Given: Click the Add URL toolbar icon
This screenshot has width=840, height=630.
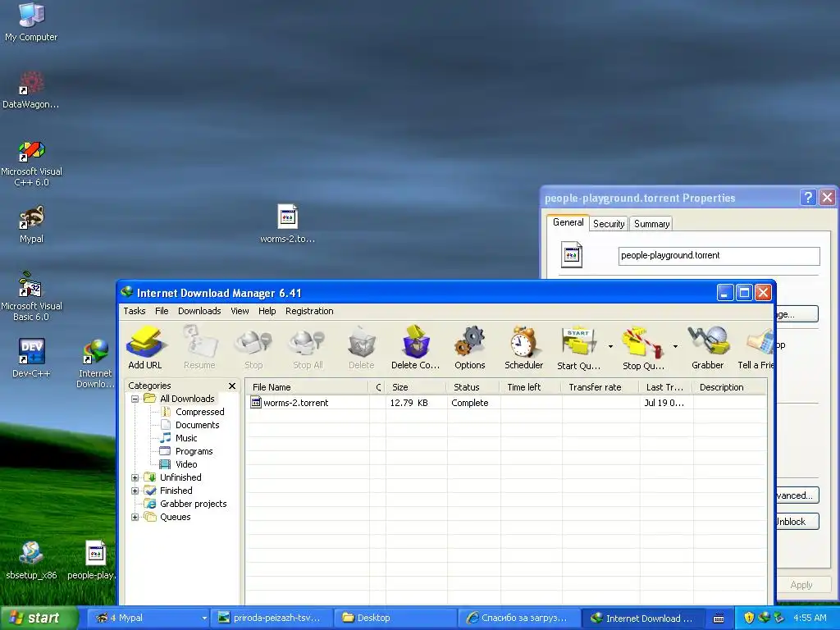Looking at the screenshot, I should pyautogui.click(x=144, y=347).
